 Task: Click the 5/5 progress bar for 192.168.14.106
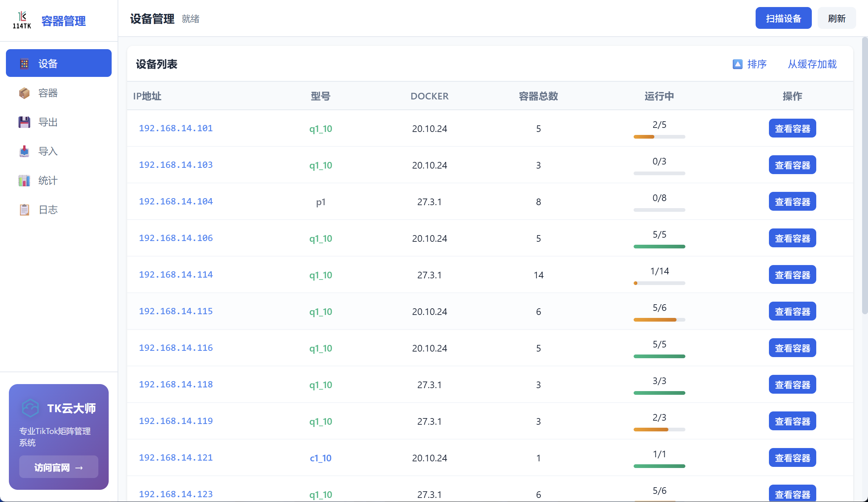click(x=659, y=247)
